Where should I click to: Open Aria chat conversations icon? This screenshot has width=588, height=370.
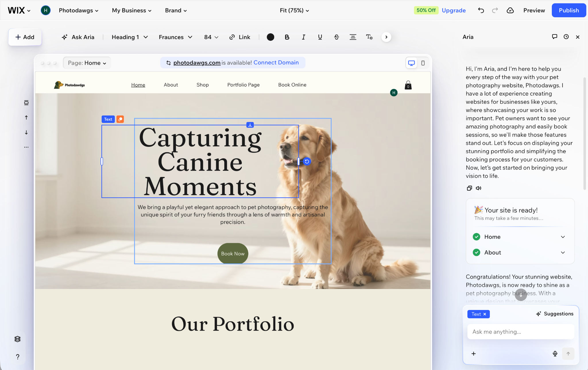click(x=555, y=36)
